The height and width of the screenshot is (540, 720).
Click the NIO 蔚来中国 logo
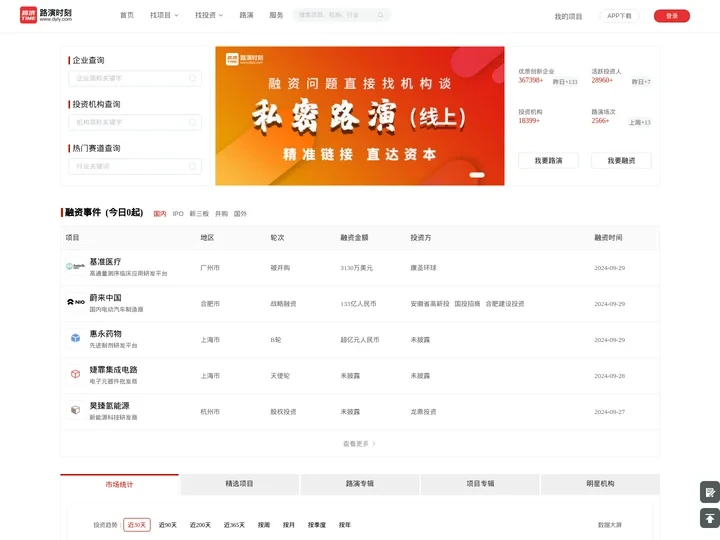click(75, 302)
